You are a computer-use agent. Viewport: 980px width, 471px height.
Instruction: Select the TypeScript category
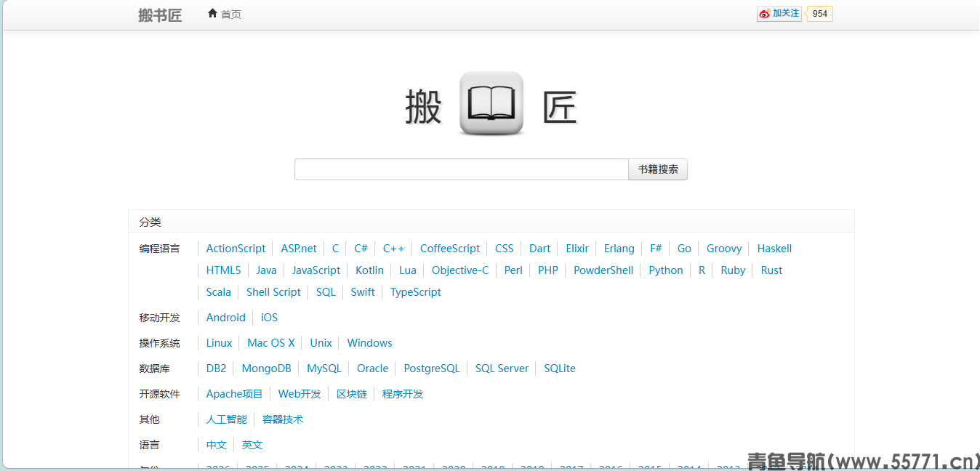tap(416, 292)
